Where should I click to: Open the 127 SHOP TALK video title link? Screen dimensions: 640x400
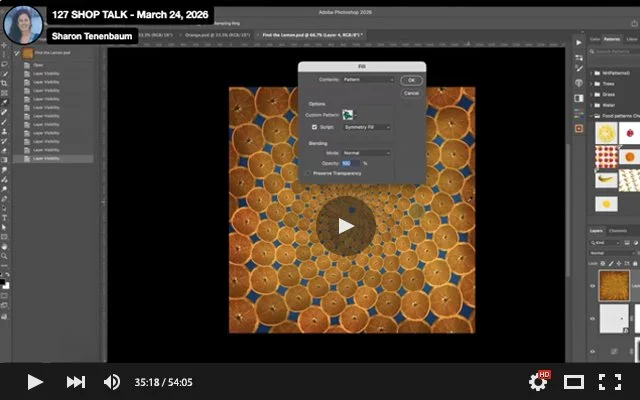(x=130, y=15)
